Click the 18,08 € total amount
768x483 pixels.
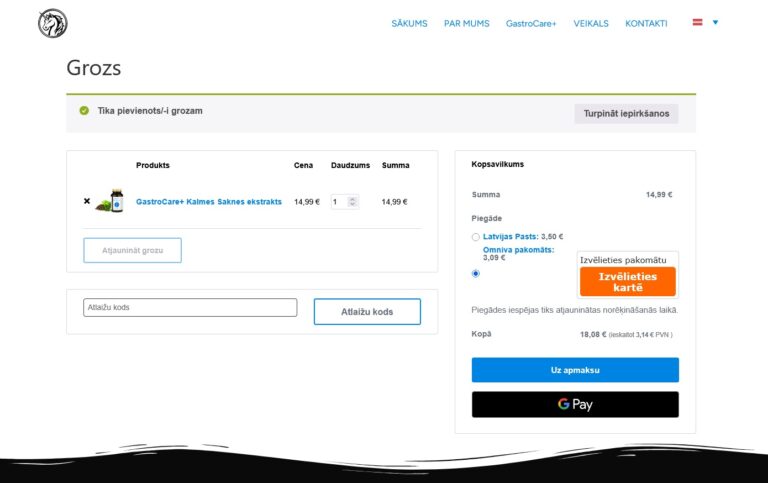coord(593,335)
